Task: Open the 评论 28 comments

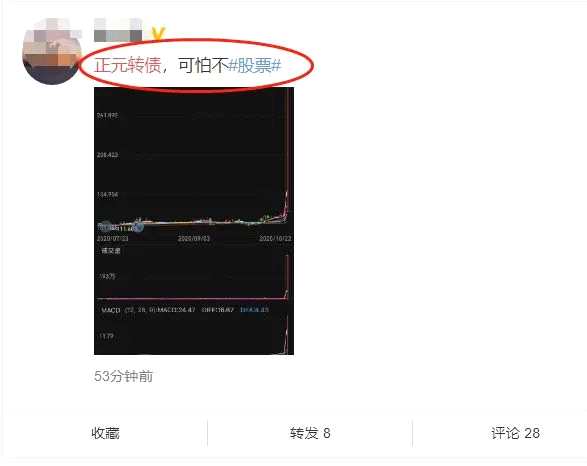Action: click(515, 433)
